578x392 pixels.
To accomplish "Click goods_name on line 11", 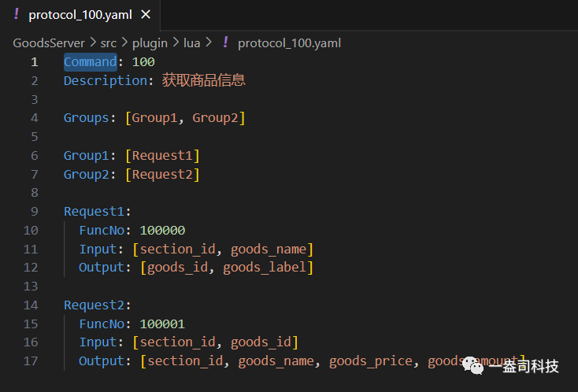I will click(269, 250).
